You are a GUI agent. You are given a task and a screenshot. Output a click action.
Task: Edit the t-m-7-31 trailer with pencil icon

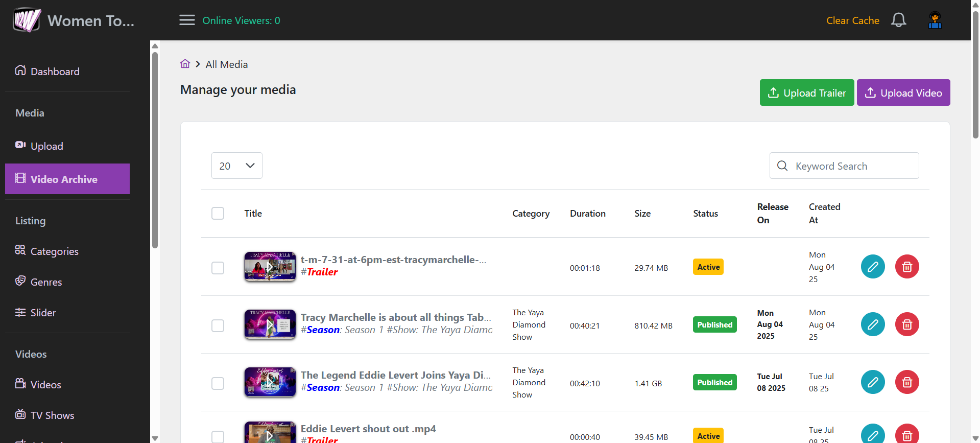click(x=873, y=267)
